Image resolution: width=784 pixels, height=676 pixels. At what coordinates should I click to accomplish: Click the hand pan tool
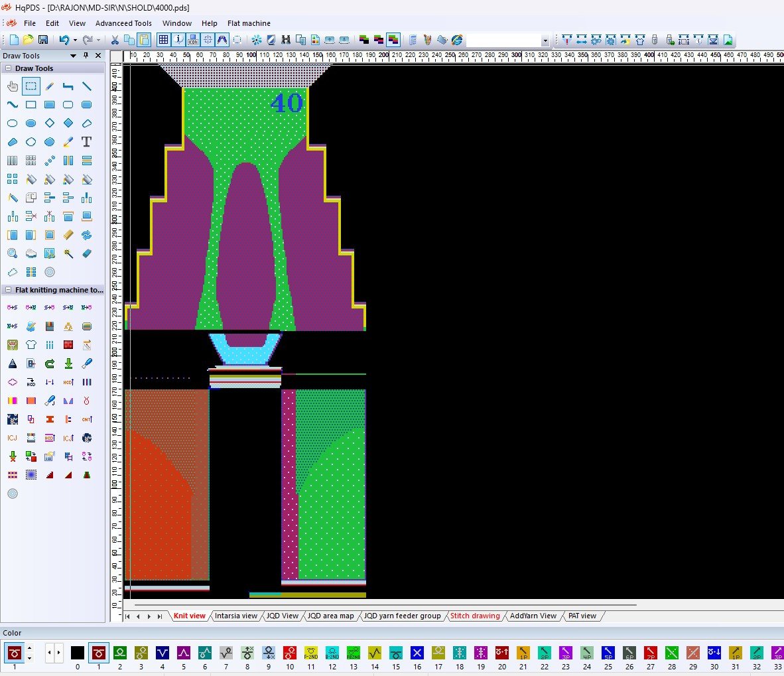tap(12, 86)
